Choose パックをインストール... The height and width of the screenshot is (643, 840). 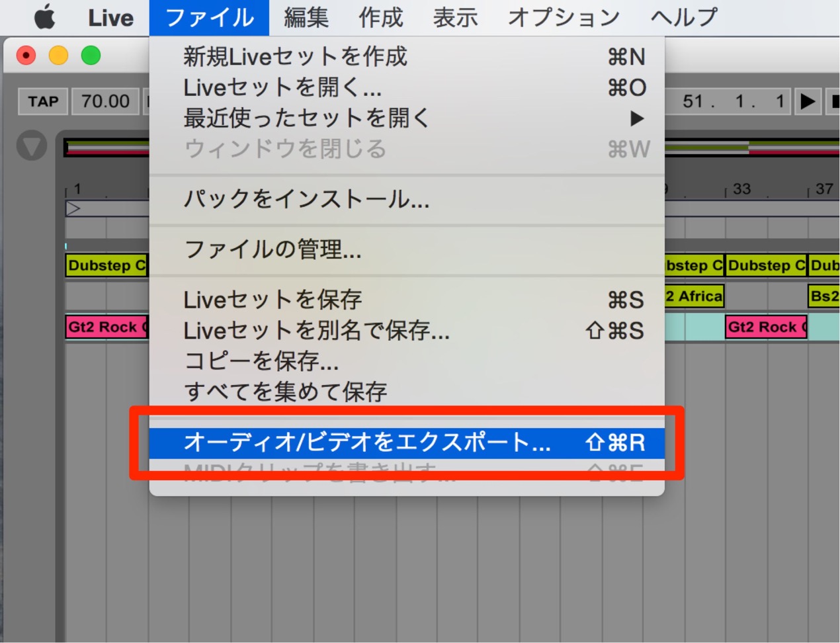tap(407, 199)
